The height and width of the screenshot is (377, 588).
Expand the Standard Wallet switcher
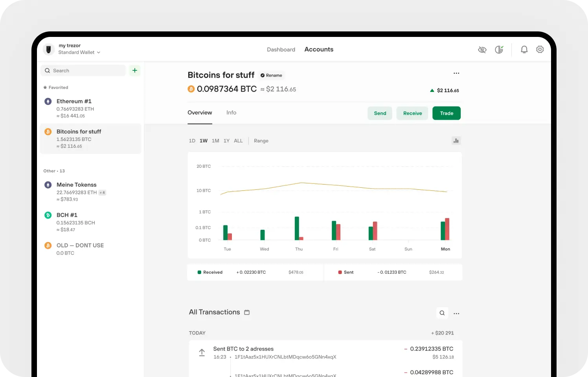click(79, 52)
